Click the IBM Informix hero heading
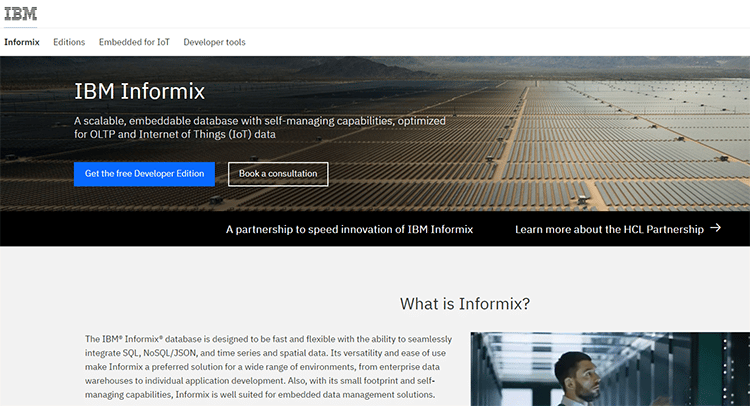Viewport: 750px width, 406px height. [x=139, y=91]
